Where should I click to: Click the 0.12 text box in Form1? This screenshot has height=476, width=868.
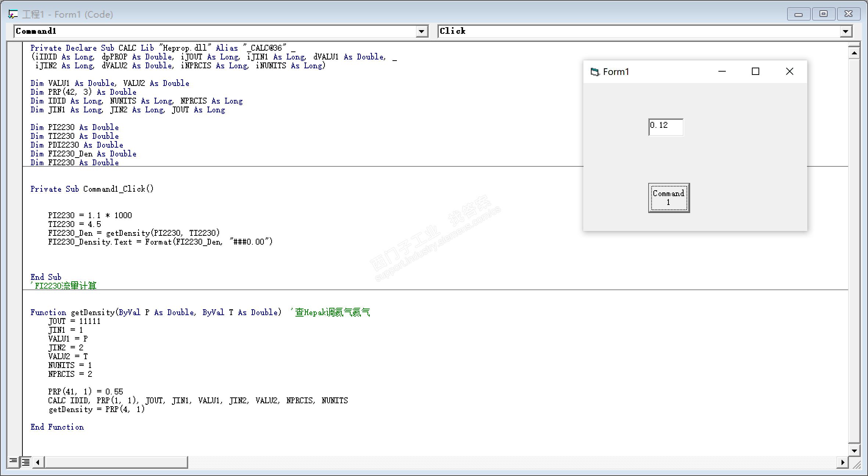pos(666,127)
